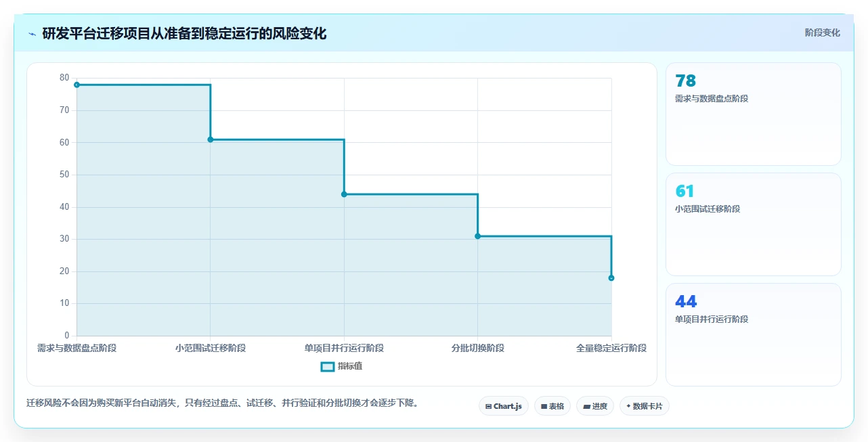
Task: Click the 阶段变化 label in header
Action: click(x=822, y=32)
